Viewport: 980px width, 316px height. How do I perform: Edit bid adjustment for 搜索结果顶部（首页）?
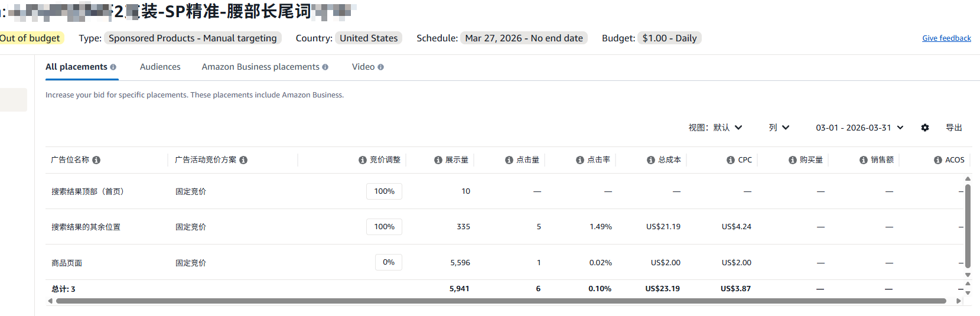384,191
